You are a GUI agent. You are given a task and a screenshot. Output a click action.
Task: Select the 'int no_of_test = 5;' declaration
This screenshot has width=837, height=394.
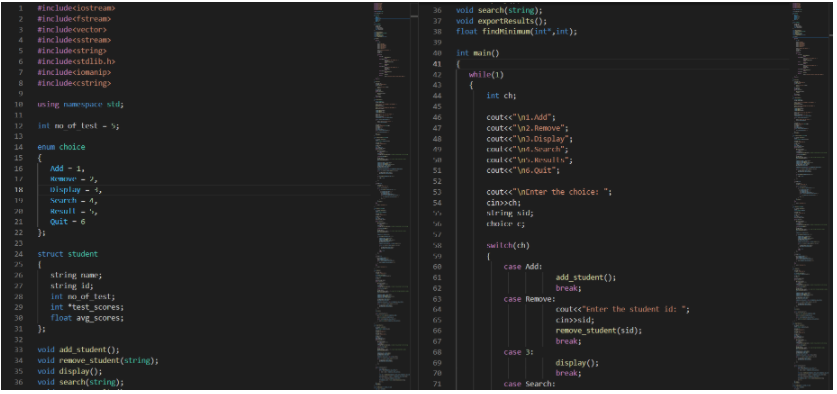[78, 126]
